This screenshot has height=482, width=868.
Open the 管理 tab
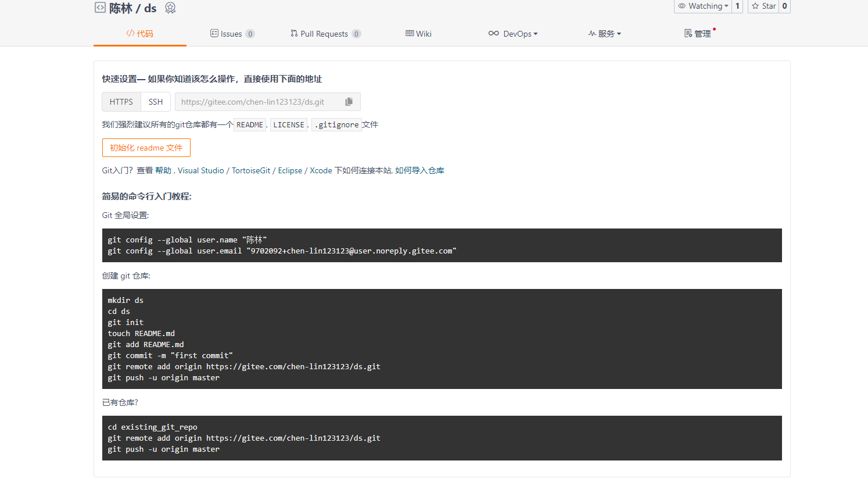point(698,34)
